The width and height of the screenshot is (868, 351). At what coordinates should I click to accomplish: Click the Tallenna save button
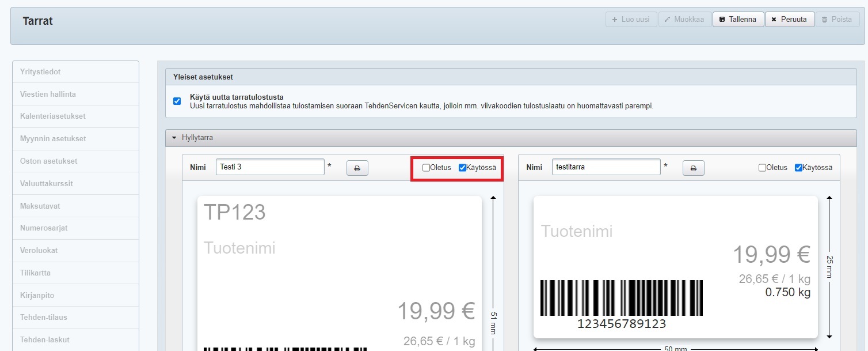tap(738, 19)
